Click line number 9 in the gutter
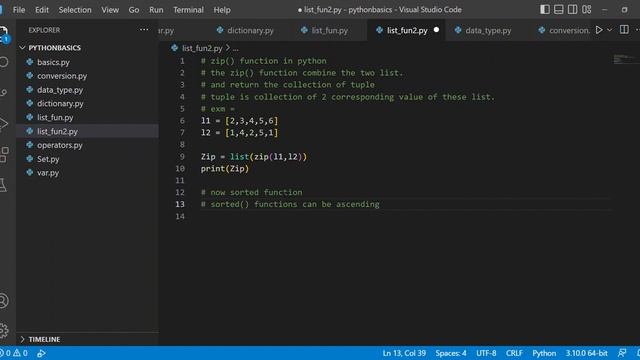Viewport: 640px width, 360px height. [x=182, y=157]
